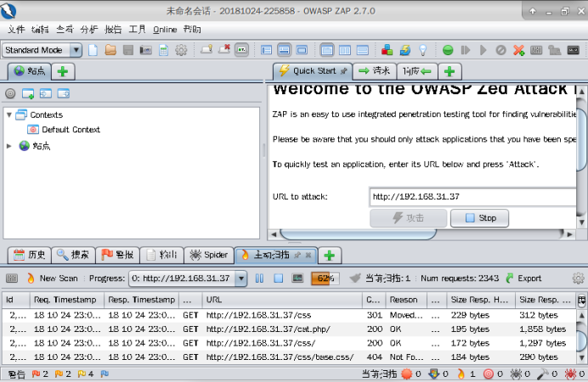
Task: Click the drop request circle-slash icon
Action: tap(500, 50)
